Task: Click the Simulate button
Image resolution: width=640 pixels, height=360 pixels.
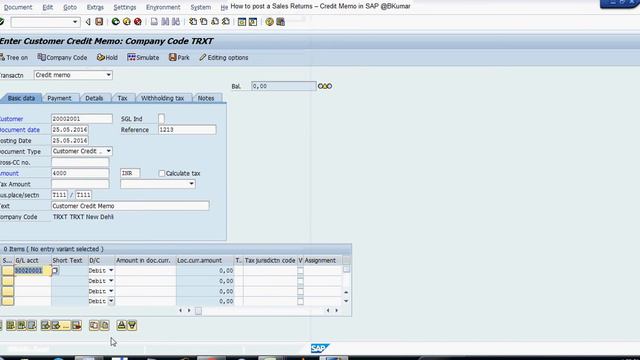Action: [x=143, y=58]
